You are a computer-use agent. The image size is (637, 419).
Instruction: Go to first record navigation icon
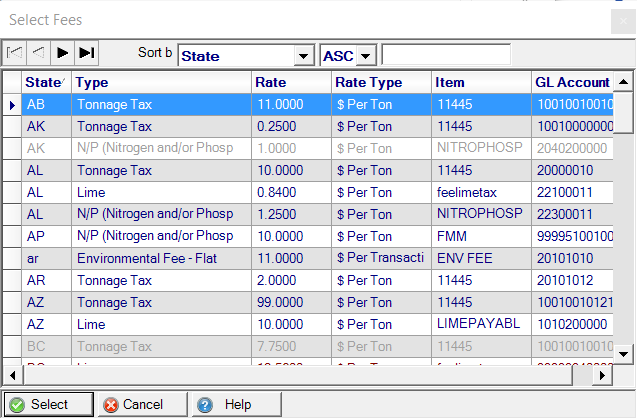pos(14,54)
